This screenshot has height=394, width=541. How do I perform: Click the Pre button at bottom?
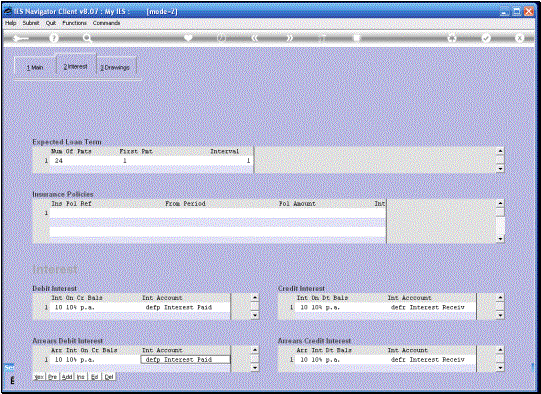[52, 377]
